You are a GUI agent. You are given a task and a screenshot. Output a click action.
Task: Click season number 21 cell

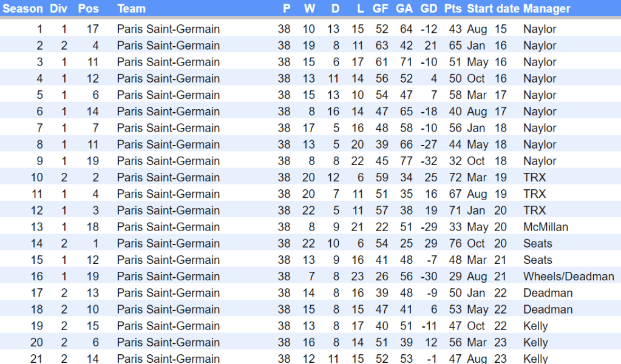[x=36, y=358]
